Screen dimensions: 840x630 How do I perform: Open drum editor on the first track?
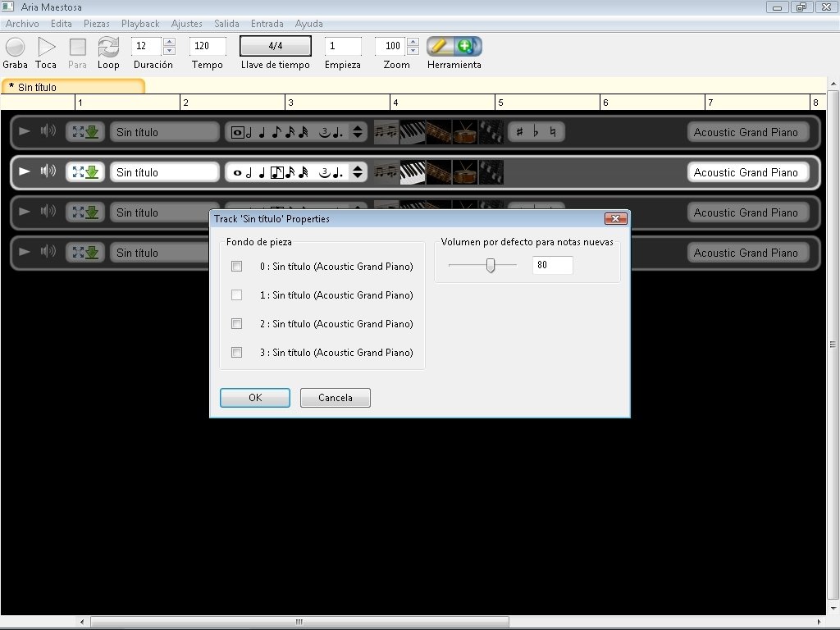tap(465, 132)
